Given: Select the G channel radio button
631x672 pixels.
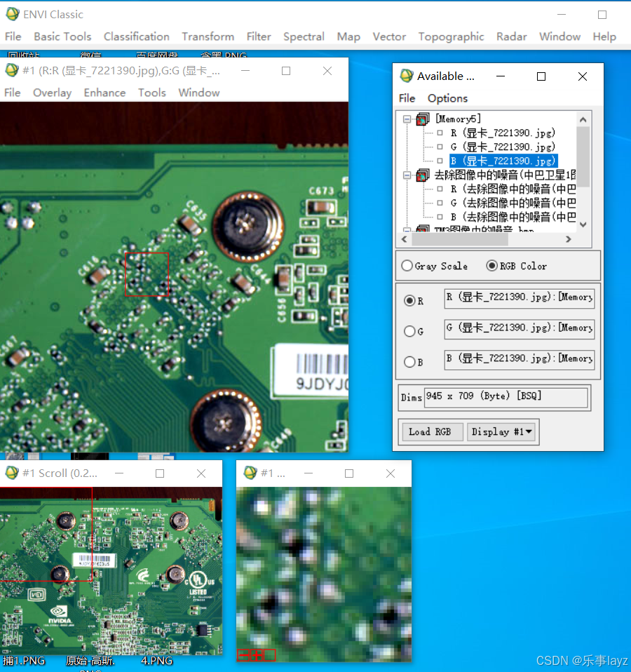Looking at the screenshot, I should (x=409, y=331).
